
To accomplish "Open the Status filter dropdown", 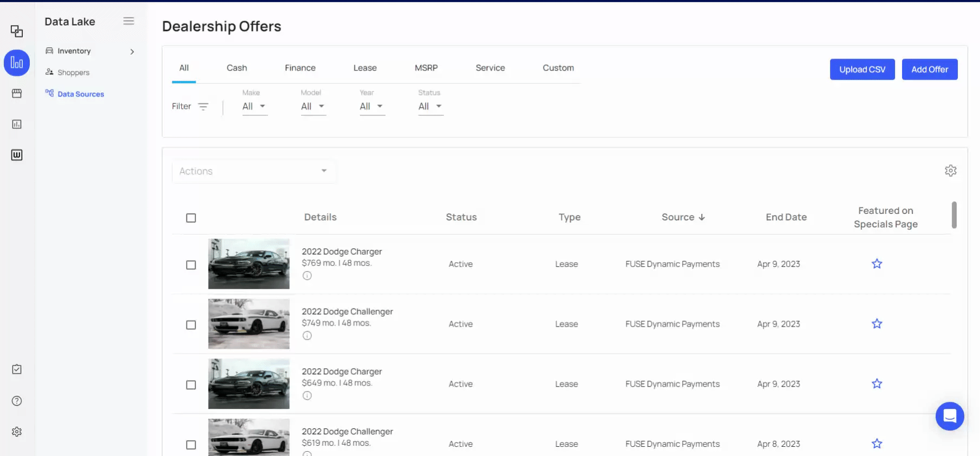I will click(430, 107).
